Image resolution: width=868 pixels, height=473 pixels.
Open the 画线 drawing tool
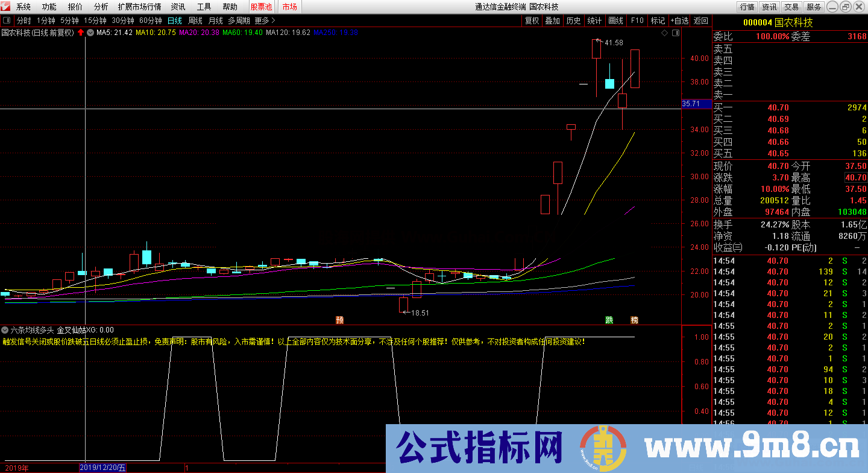(615, 20)
